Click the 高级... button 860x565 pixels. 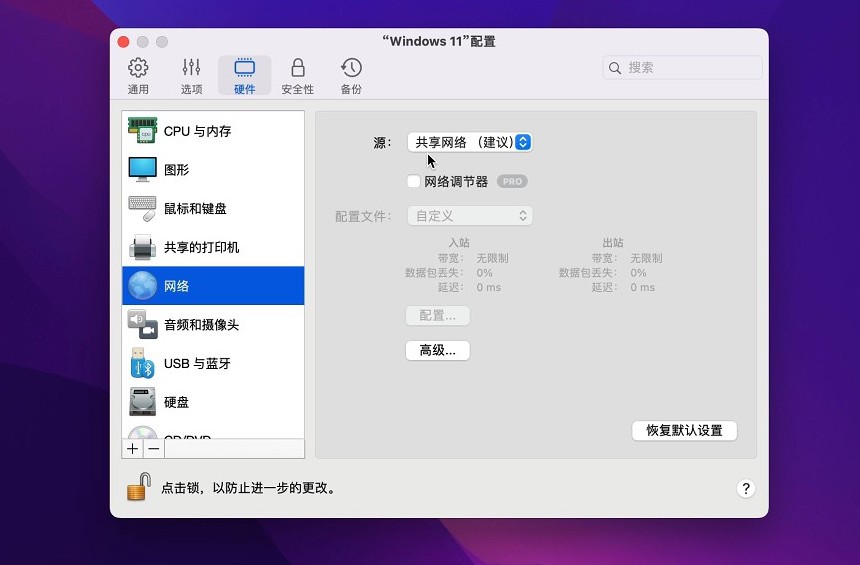(437, 351)
